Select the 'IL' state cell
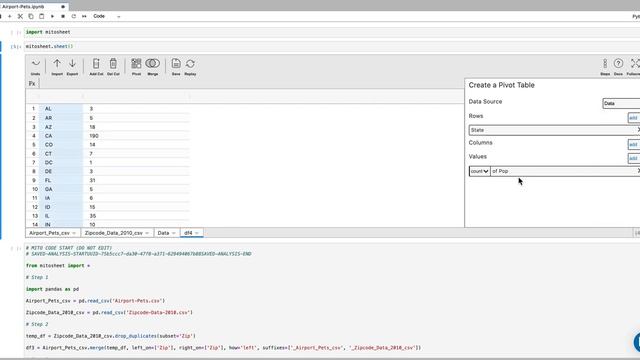The height and width of the screenshot is (360, 640). 61,216
